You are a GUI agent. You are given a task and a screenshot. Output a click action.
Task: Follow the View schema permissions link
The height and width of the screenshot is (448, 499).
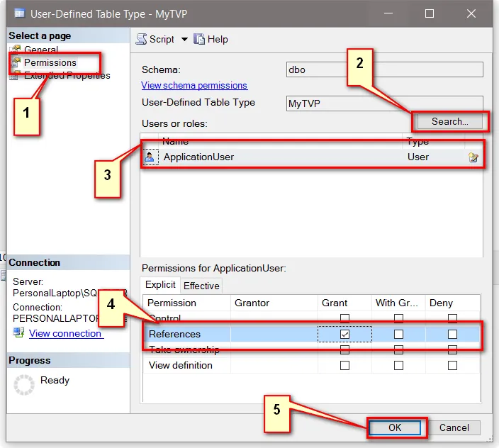pos(194,86)
